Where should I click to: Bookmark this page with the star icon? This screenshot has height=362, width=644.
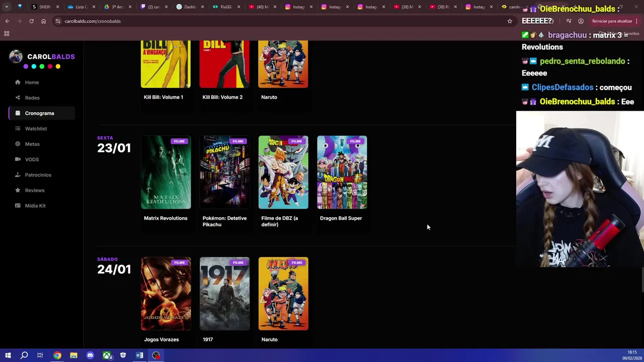coord(510,21)
